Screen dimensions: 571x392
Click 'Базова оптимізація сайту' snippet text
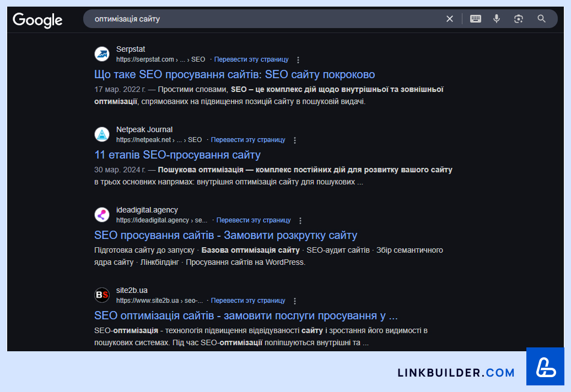pyautogui.click(x=250, y=250)
